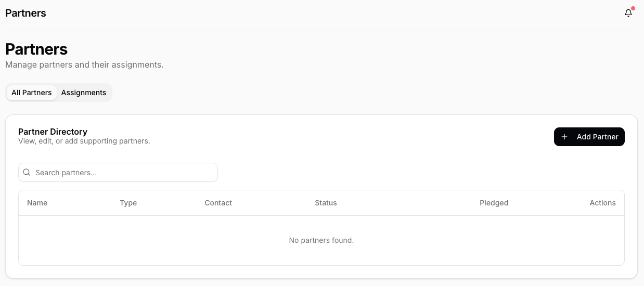
Task: Click the Type column header
Action: click(x=128, y=203)
